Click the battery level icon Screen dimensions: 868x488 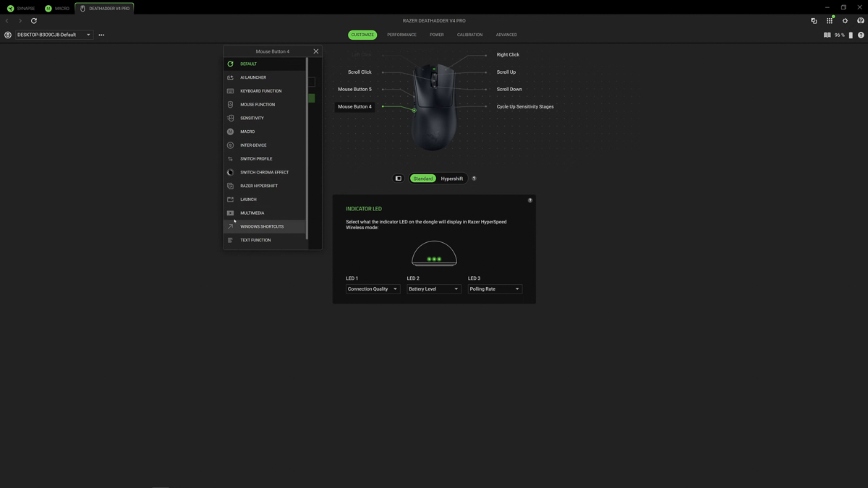tap(851, 35)
